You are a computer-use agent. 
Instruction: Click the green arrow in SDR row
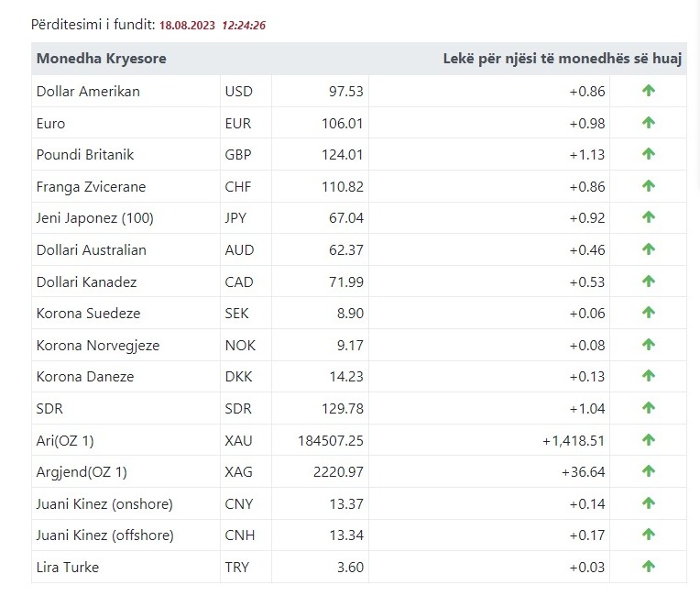point(649,408)
